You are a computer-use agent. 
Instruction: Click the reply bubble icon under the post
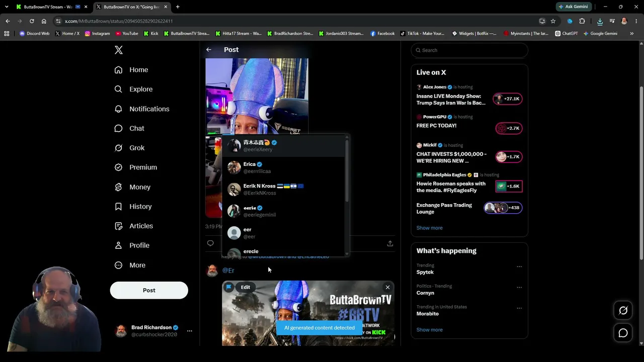(x=210, y=243)
